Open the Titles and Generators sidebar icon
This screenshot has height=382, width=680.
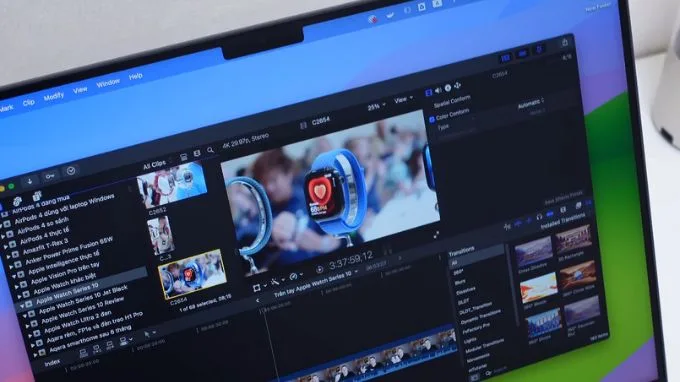[x=37, y=196]
